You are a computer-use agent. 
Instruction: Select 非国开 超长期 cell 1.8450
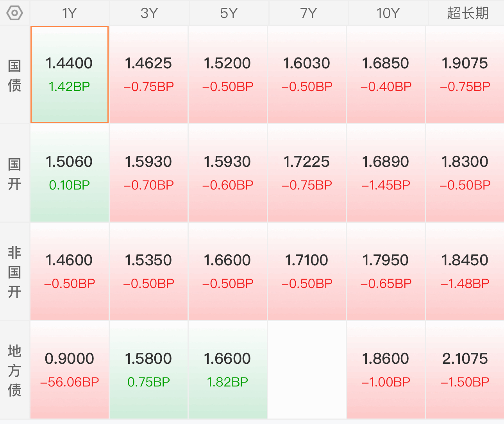[x=465, y=272]
